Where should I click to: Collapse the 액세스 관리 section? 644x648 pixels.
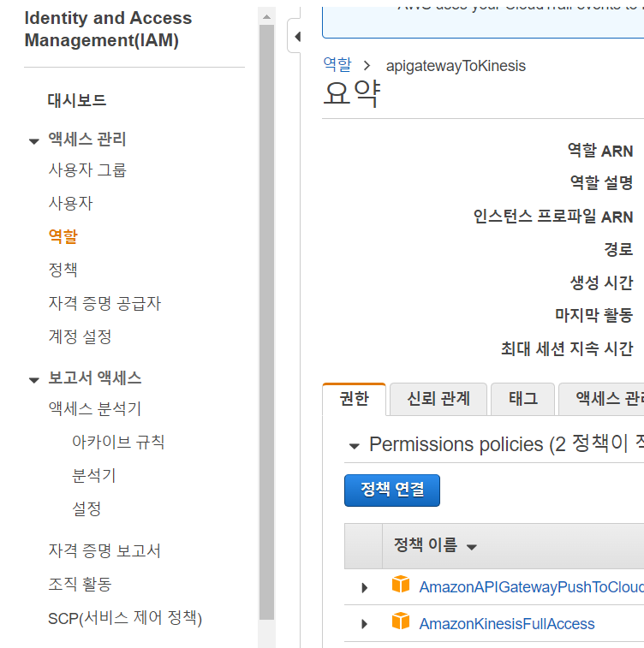pyautogui.click(x=34, y=142)
